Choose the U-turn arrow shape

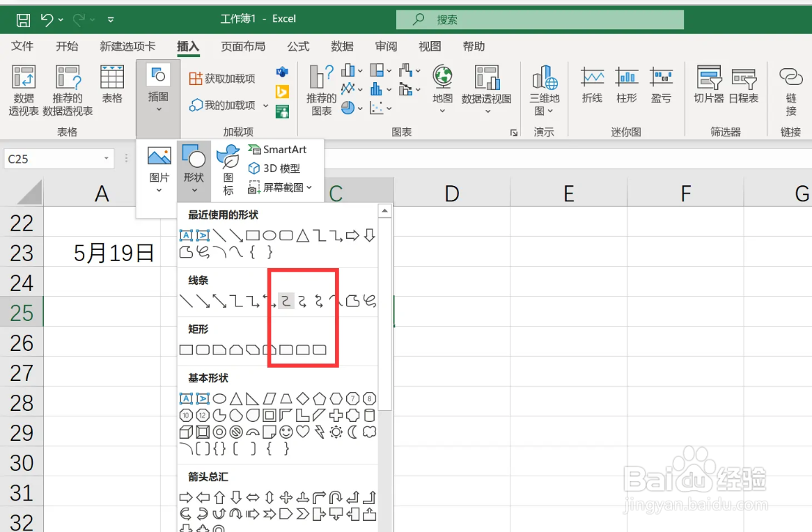coord(336,498)
